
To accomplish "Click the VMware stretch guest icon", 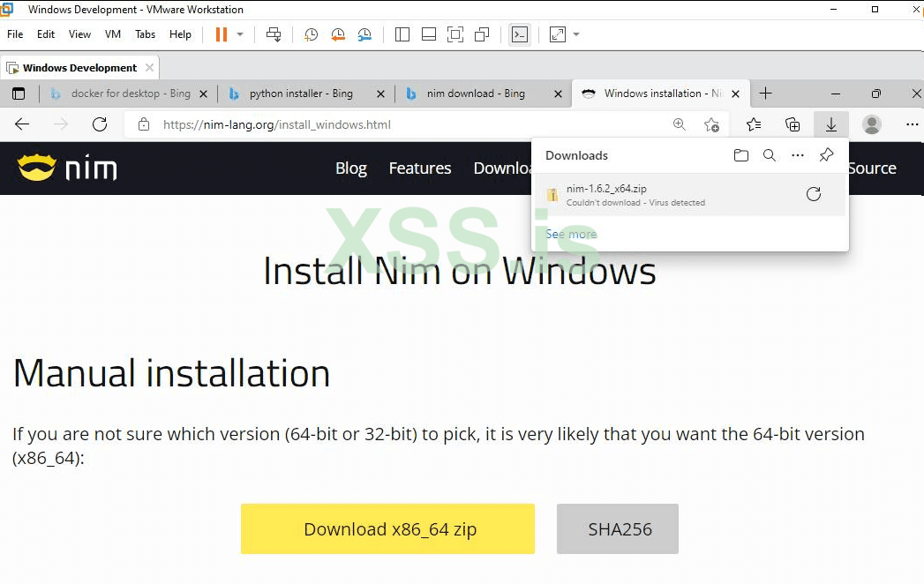I will [558, 34].
